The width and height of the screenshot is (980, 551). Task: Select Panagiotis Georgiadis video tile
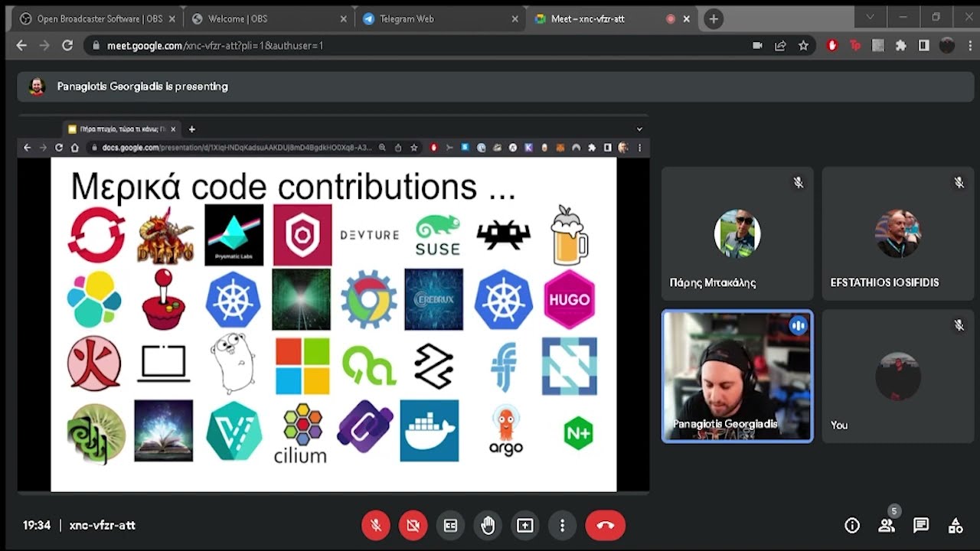[737, 377]
